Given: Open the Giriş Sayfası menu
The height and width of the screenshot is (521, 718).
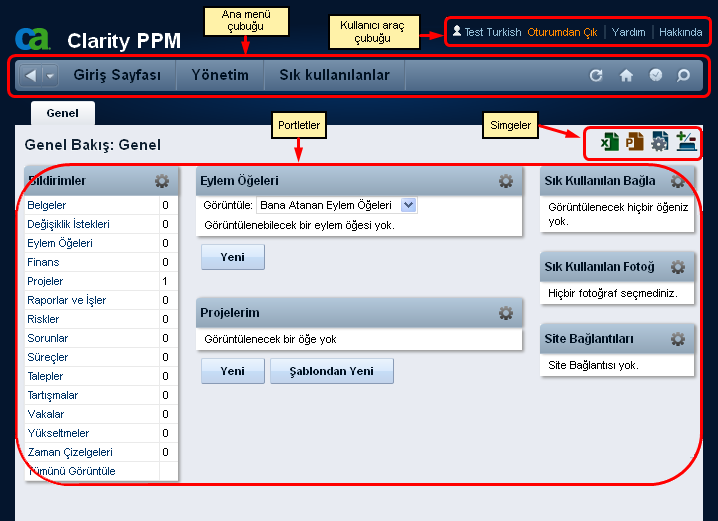Looking at the screenshot, I should 117,75.
